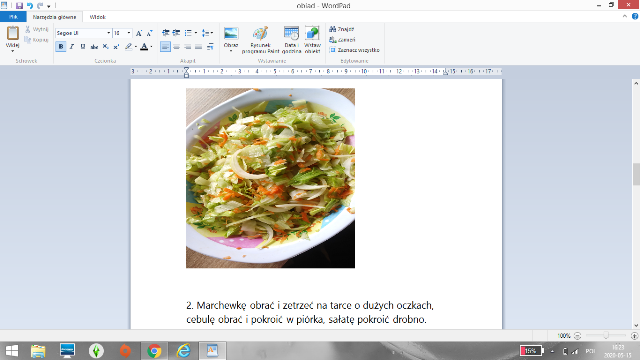Toggle Bold formatting
Viewport: 640px width, 360px height.
point(61,47)
